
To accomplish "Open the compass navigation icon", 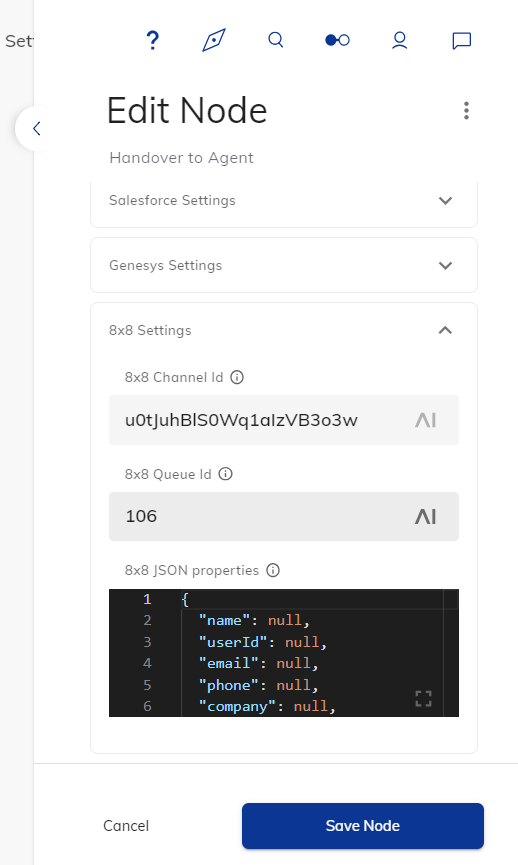I will click(214, 40).
